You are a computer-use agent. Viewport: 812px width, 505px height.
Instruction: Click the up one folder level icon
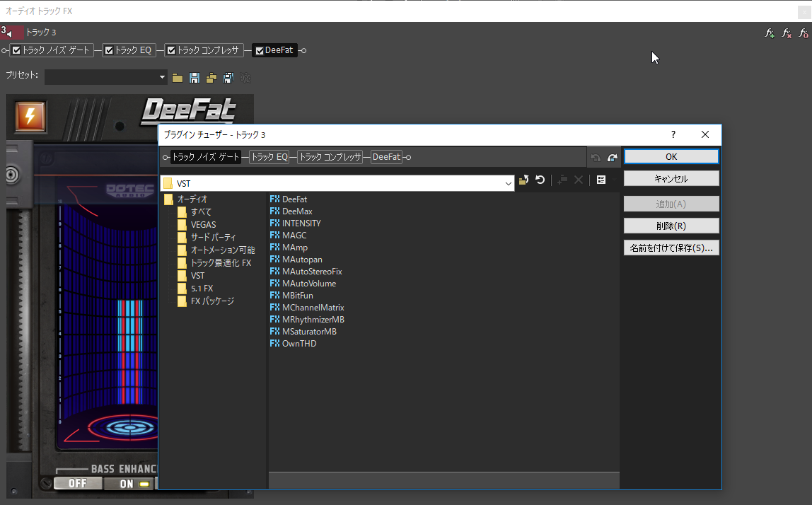(x=523, y=180)
